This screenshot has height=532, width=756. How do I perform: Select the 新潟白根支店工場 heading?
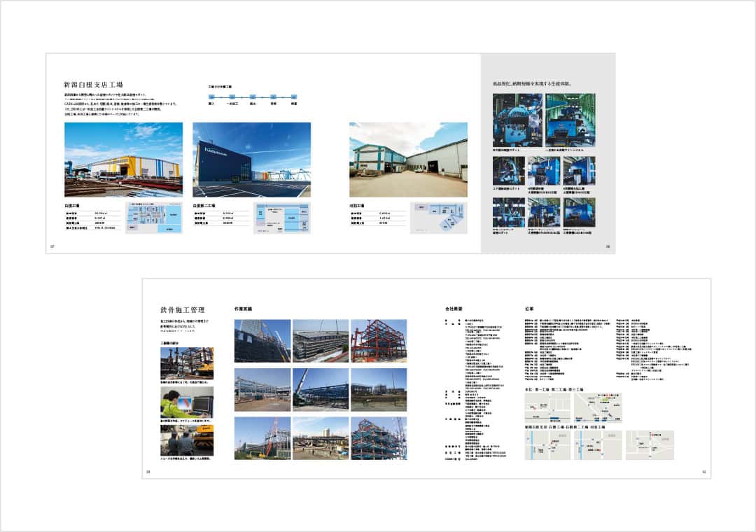[x=94, y=84]
